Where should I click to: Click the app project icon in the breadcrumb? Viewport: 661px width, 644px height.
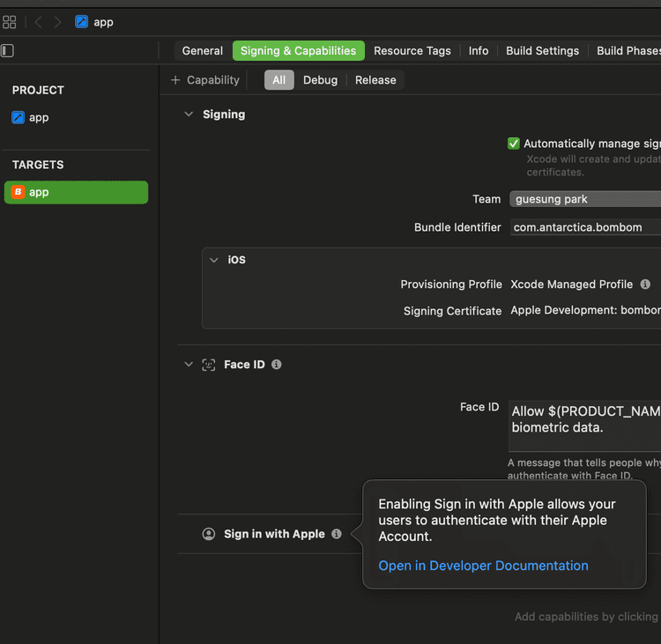pyautogui.click(x=81, y=21)
